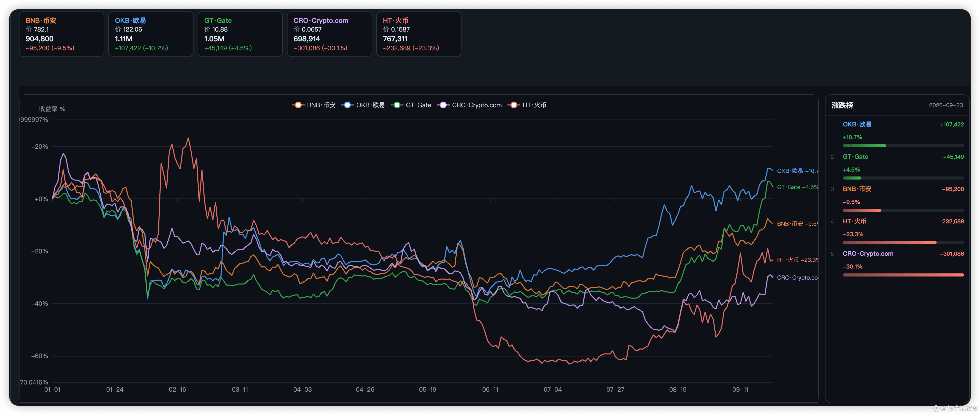The image size is (980, 415).
Task: Toggle GT·Gate series in chart legend
Action: (x=411, y=105)
